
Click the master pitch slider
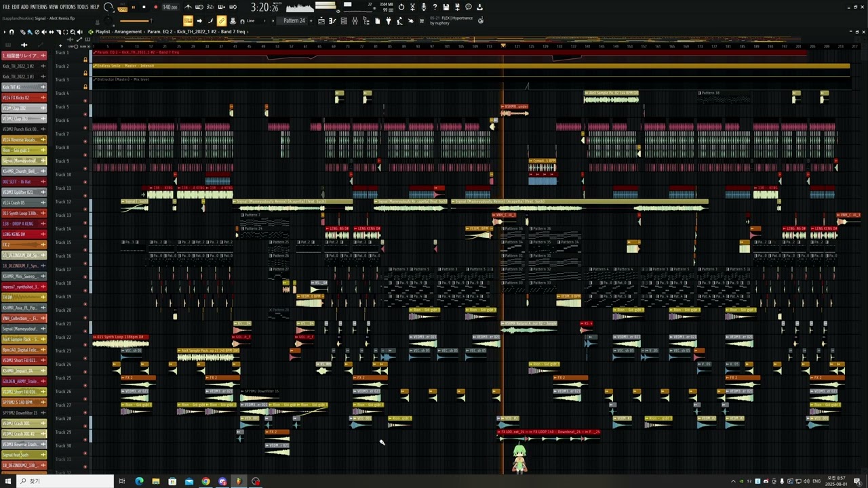[136, 21]
